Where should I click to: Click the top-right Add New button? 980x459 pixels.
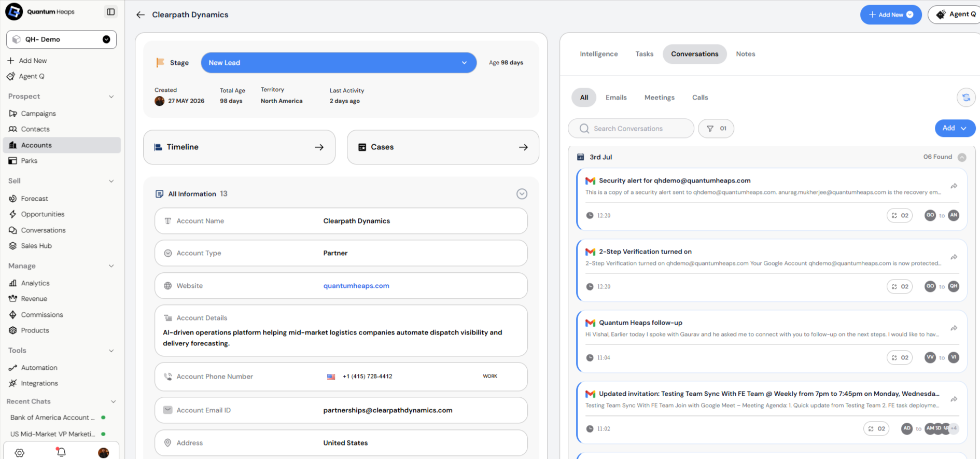click(891, 15)
